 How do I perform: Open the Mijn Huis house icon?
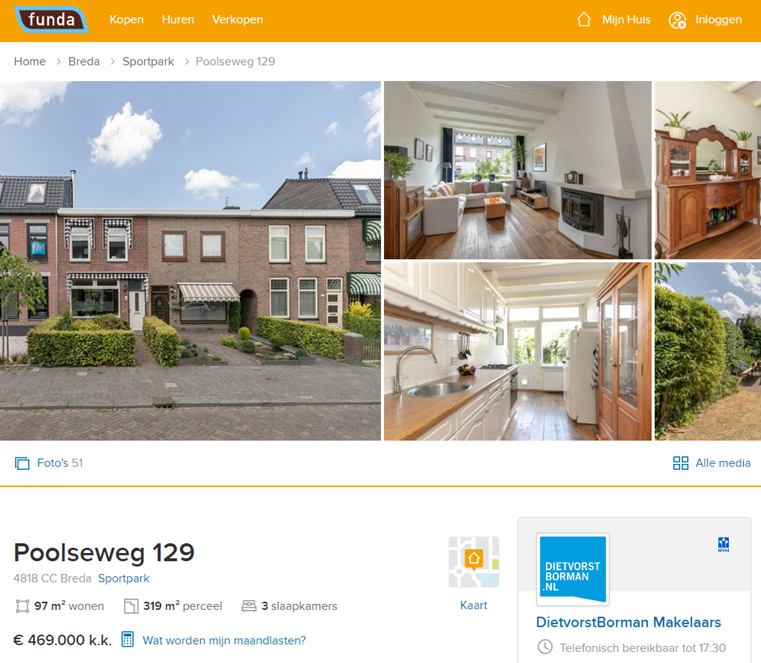[584, 19]
